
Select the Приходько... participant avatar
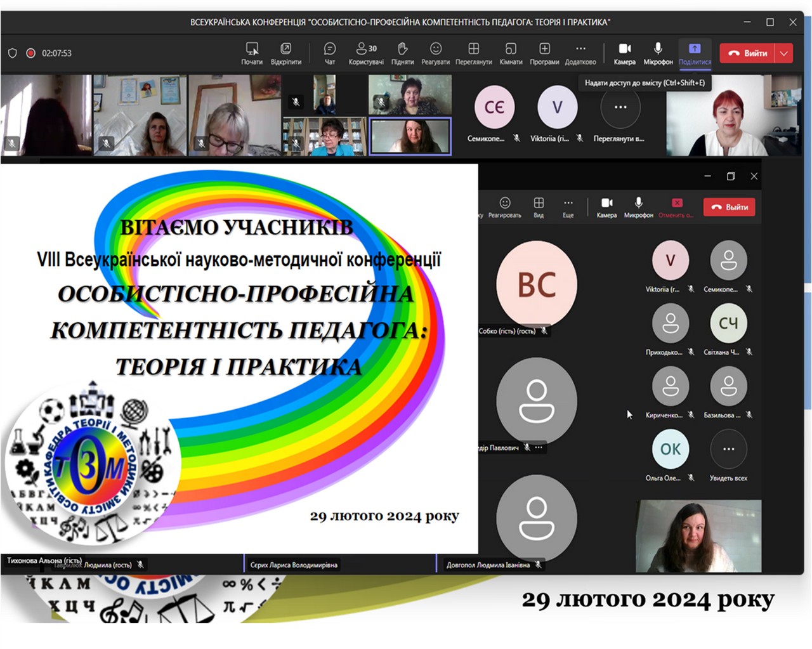(x=671, y=323)
